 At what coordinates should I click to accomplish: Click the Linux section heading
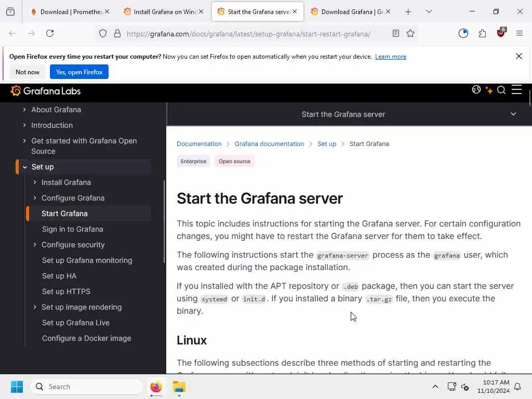(x=192, y=340)
